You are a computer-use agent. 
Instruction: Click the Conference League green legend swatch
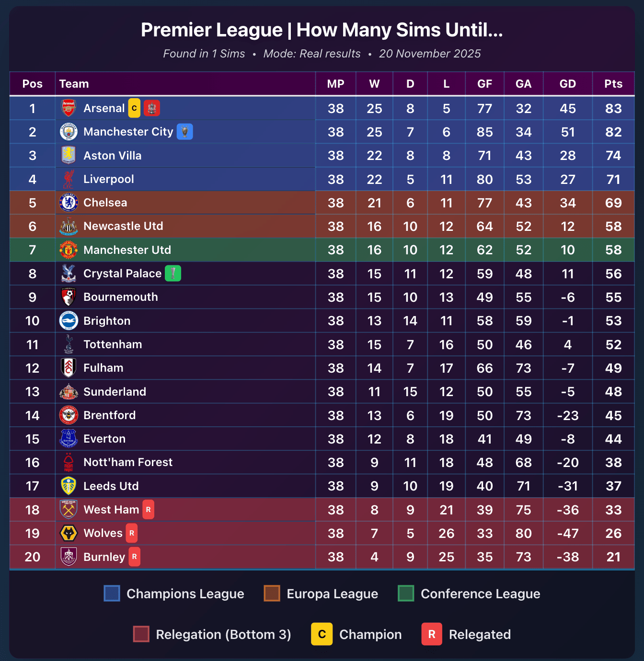pos(406,593)
